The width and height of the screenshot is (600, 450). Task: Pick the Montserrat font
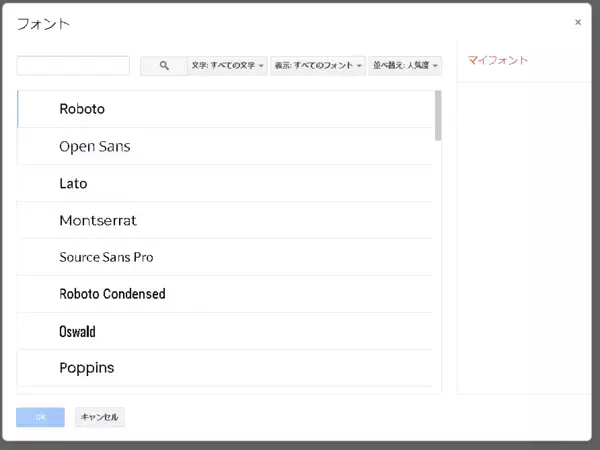pyautogui.click(x=98, y=220)
